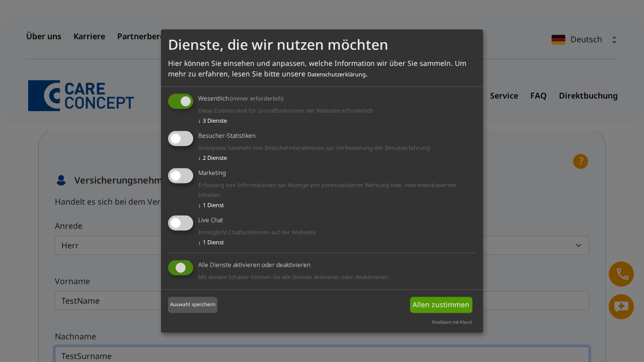The image size is (644, 362).
Task: Click the orange question mark help icon
Action: (581, 161)
